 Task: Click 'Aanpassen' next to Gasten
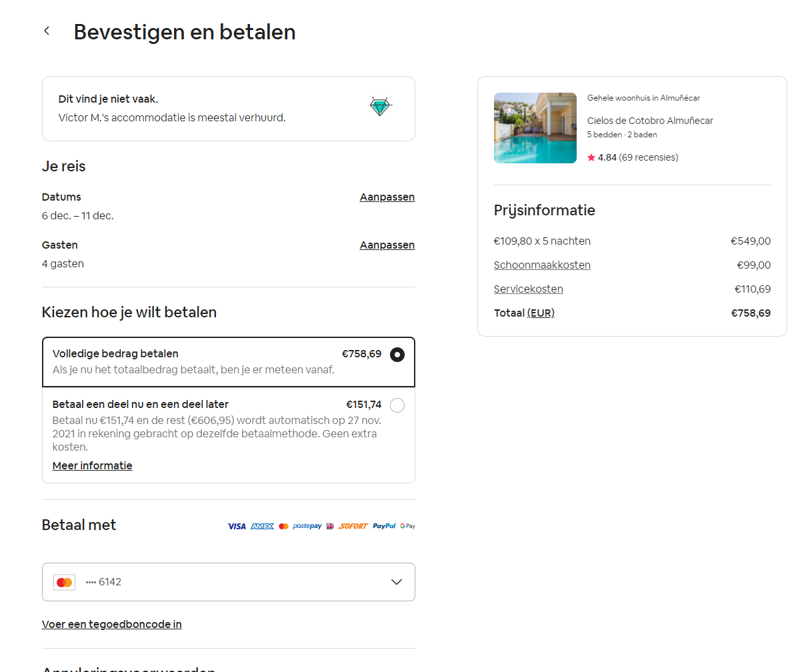387,245
